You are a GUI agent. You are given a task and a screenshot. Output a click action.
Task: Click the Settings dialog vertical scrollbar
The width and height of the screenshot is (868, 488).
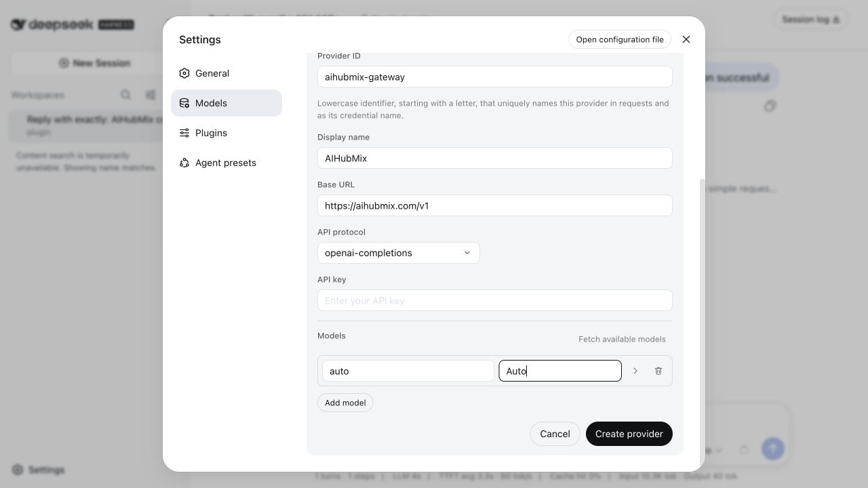[702, 322]
